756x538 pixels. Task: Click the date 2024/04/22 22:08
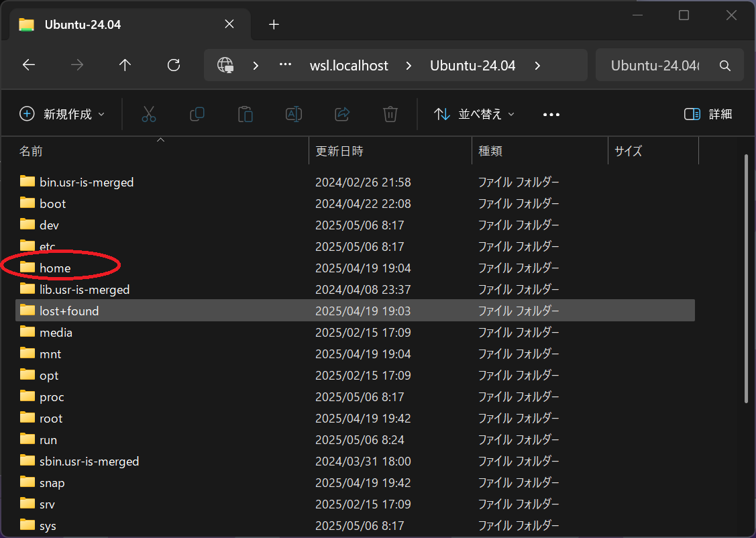pos(363,203)
